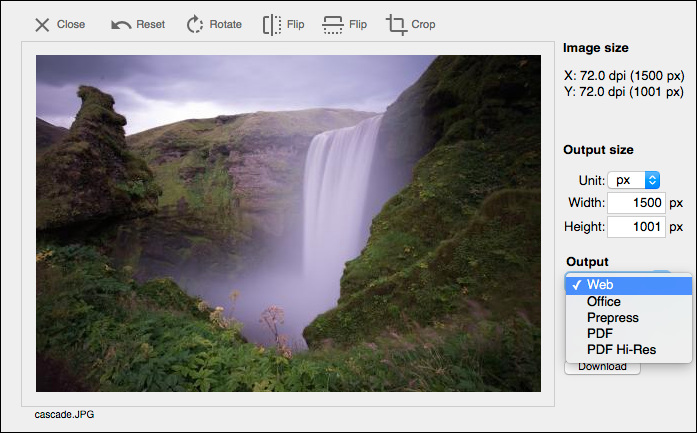Choose PDF Hi-Res output option
The width and height of the screenshot is (697, 433).
[x=629, y=349]
